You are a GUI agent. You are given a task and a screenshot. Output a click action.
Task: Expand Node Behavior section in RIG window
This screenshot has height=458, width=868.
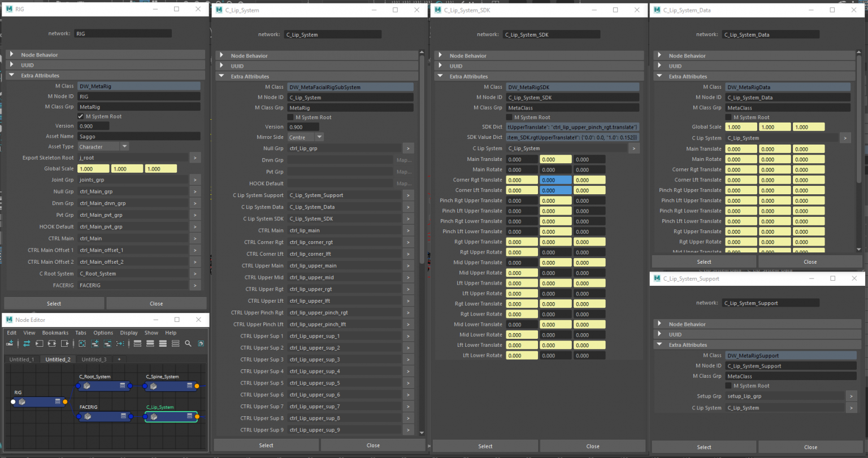[11, 55]
